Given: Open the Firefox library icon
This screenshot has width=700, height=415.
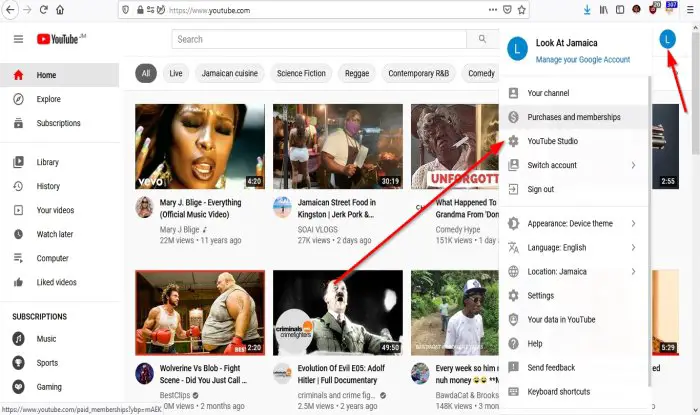Looking at the screenshot, I should coord(604,10).
